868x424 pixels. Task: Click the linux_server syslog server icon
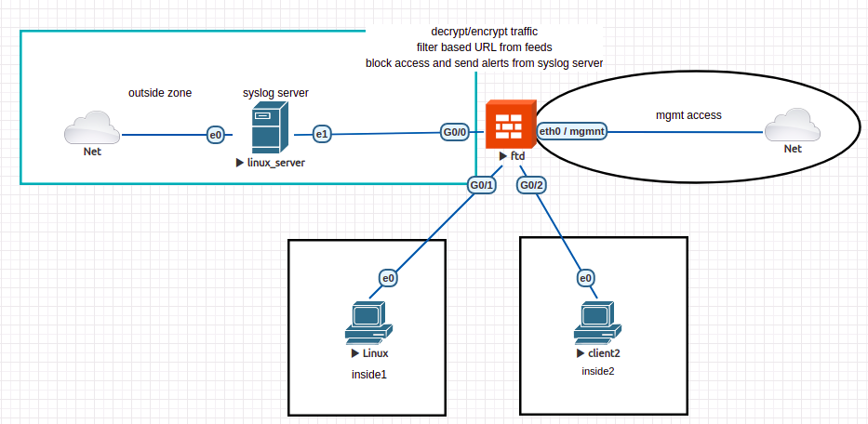click(270, 129)
